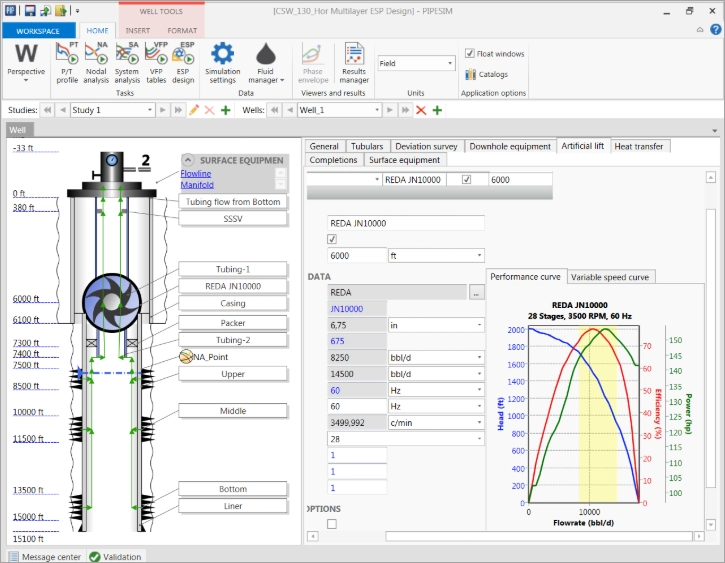Open the diameter unit dropdown showing in
The height and width of the screenshot is (563, 725).
point(436,325)
